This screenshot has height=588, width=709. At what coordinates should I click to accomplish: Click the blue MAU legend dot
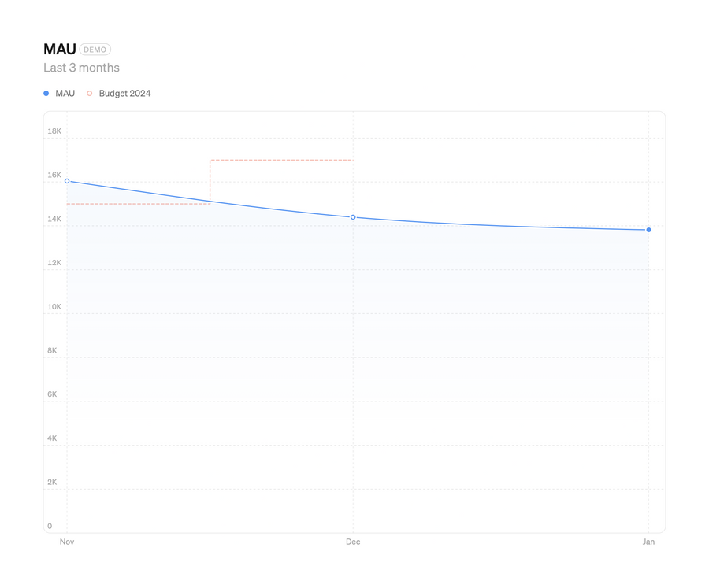click(46, 93)
